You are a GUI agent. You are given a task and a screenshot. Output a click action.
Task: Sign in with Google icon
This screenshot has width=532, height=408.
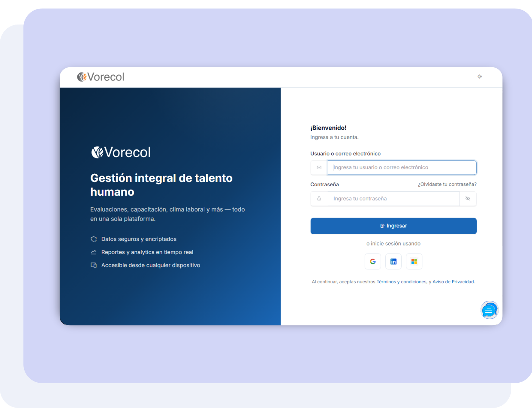[373, 261]
